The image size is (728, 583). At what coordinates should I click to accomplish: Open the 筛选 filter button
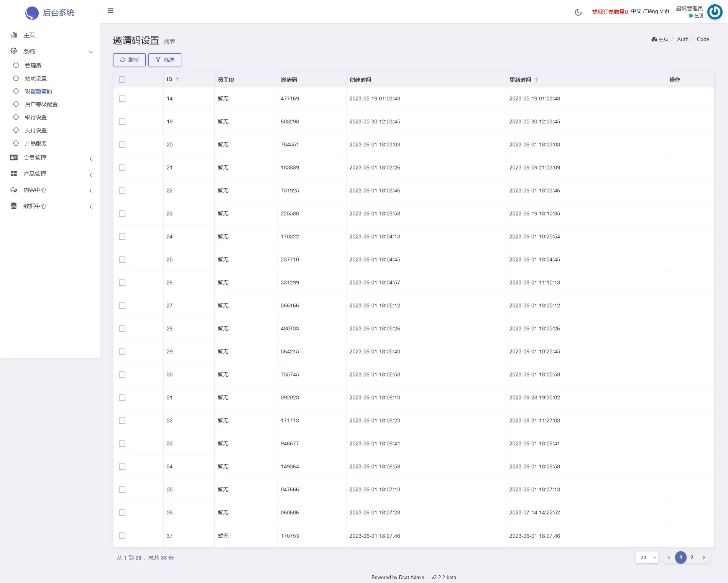(165, 60)
